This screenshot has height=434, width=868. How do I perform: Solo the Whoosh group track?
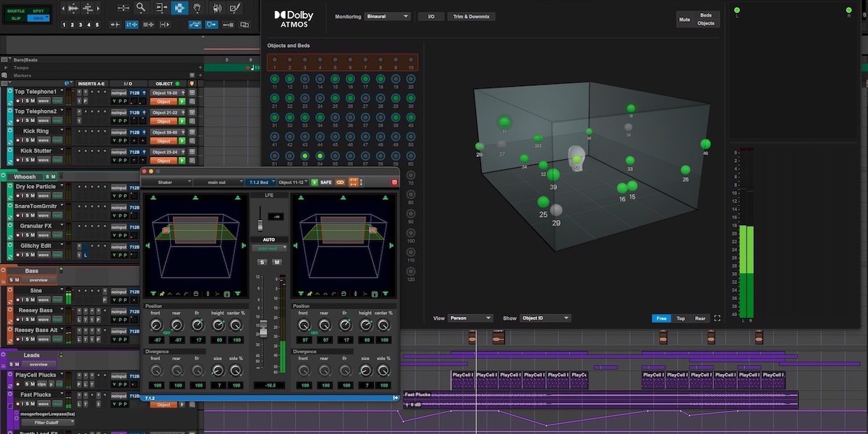point(47,176)
